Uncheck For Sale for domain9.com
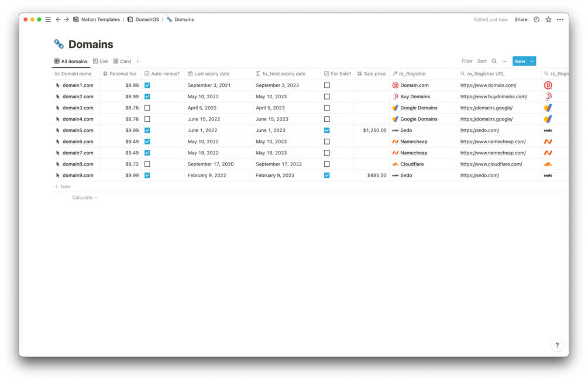The image size is (588, 382). click(x=326, y=175)
